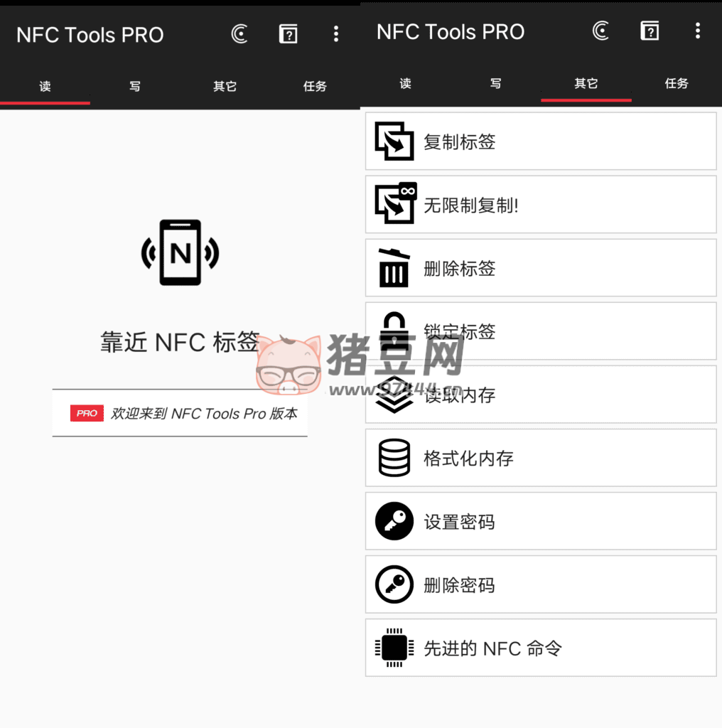Tap the trash can icon for 删除标签
The height and width of the screenshot is (728, 722).
pyautogui.click(x=394, y=268)
